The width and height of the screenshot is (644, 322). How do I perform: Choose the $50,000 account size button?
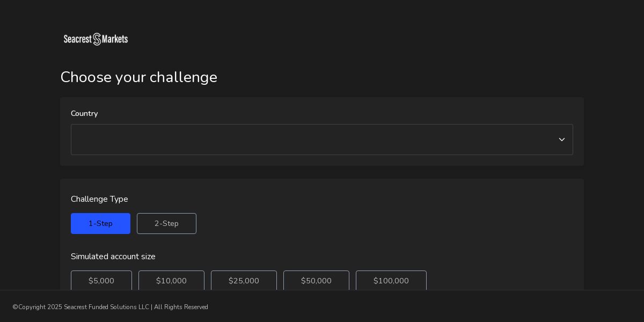pyautogui.click(x=316, y=280)
